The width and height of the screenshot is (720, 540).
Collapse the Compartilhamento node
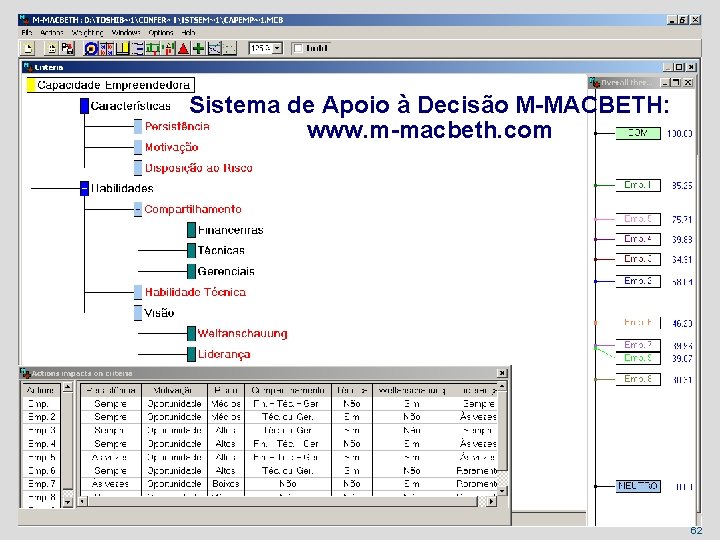[x=138, y=209]
